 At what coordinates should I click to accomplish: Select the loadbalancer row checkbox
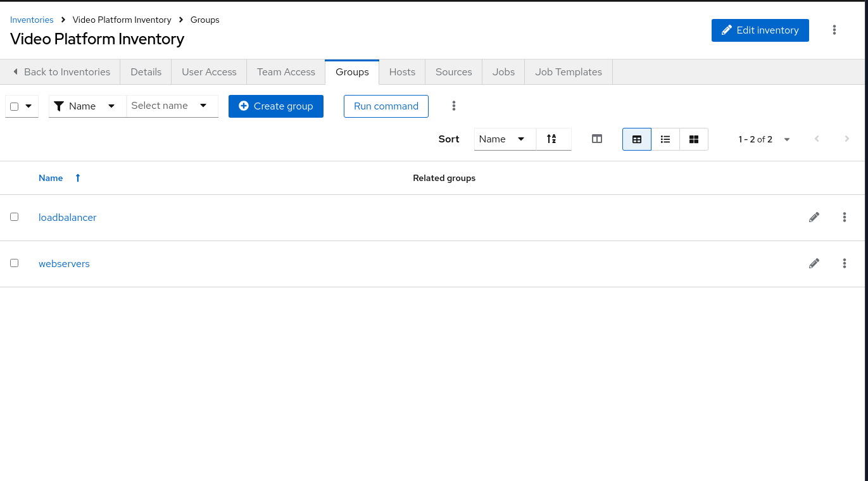tap(14, 216)
